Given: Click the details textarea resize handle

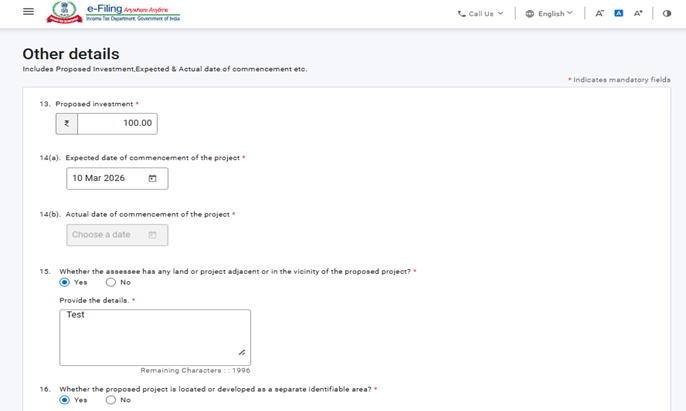Looking at the screenshot, I should pyautogui.click(x=242, y=353).
